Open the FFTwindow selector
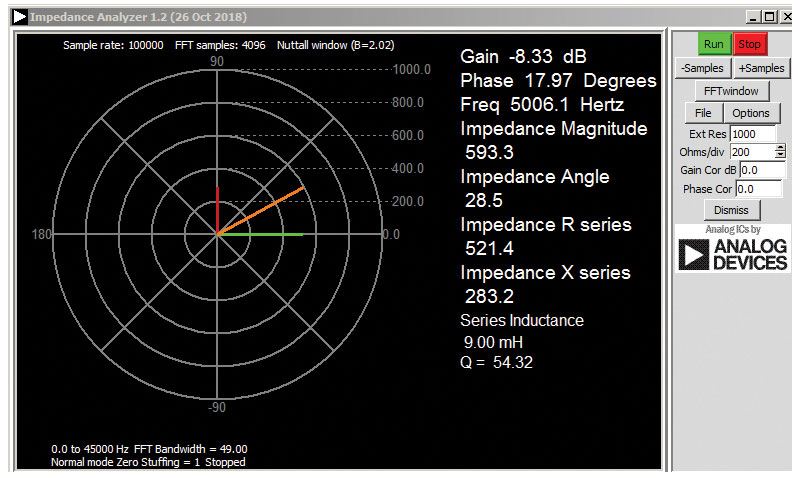 pos(731,91)
